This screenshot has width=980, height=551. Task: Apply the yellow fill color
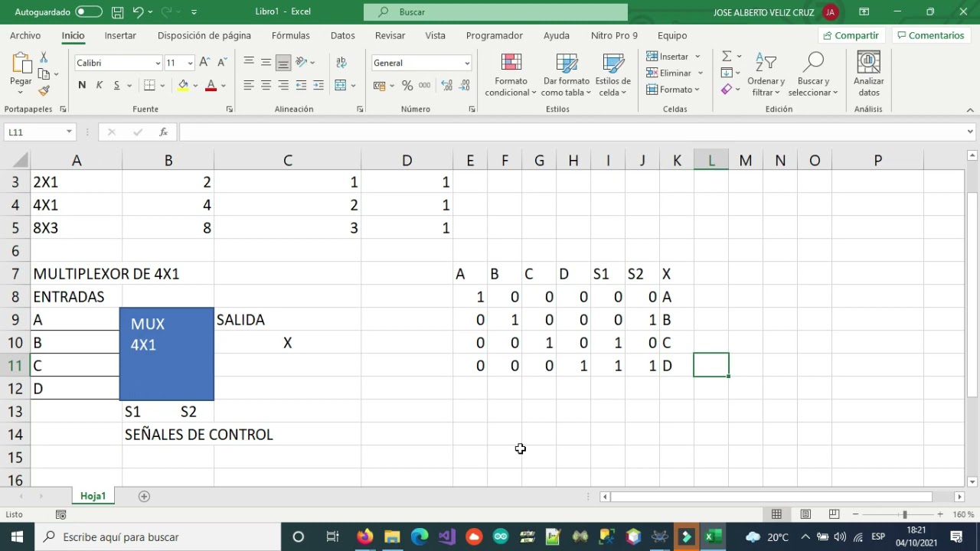(x=183, y=85)
